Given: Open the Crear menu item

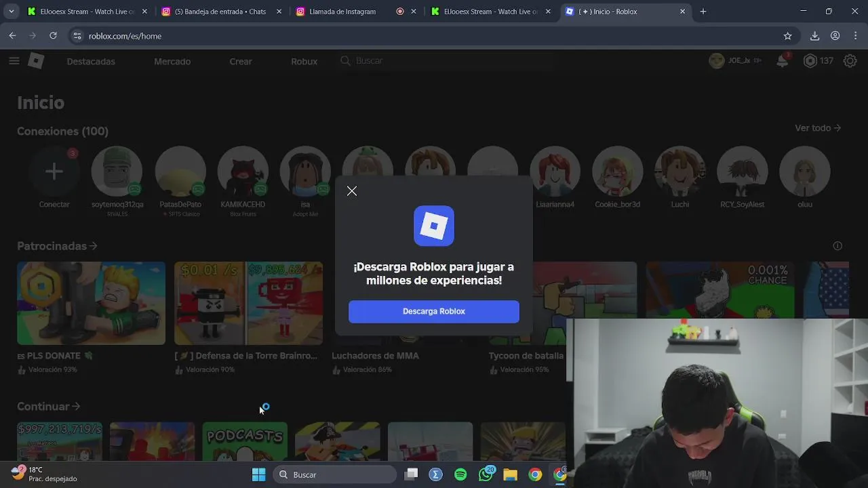Looking at the screenshot, I should tap(241, 61).
